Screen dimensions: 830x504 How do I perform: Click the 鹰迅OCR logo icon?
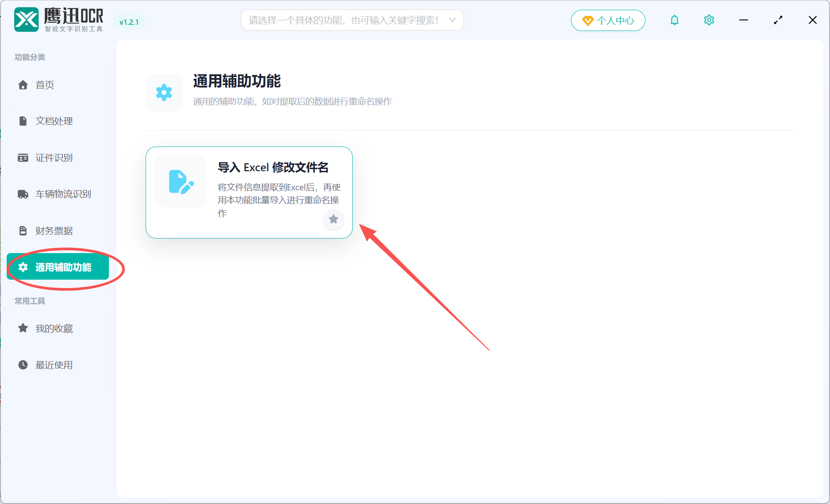[26, 20]
